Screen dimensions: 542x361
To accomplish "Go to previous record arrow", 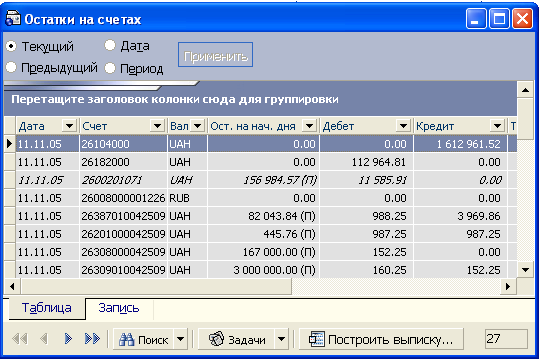I will click(44, 339).
